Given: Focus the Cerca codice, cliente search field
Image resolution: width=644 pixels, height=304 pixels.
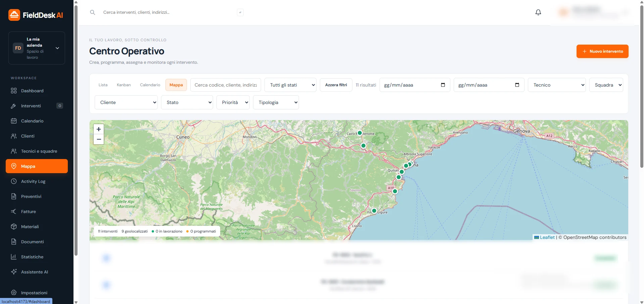Looking at the screenshot, I should [226, 85].
